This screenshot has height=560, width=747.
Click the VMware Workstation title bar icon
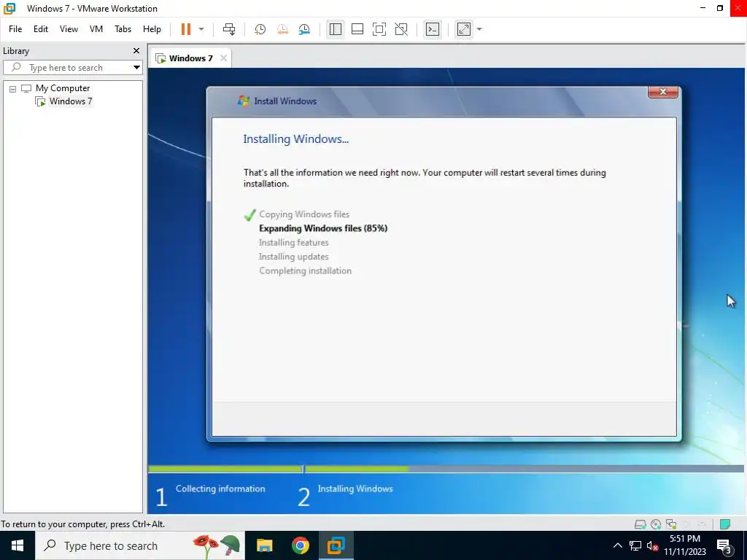pyautogui.click(x=9, y=8)
